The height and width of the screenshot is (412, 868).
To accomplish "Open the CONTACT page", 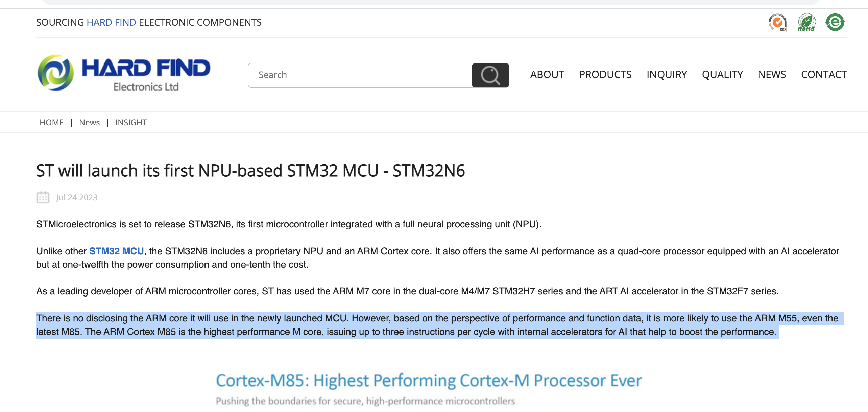I will 824,74.
